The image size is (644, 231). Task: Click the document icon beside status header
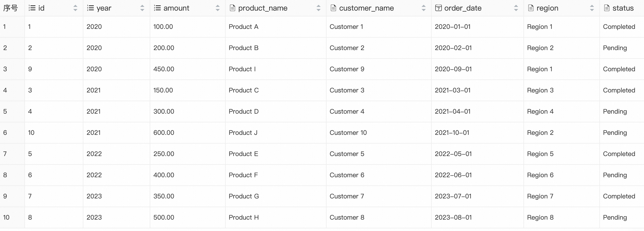[x=607, y=8]
